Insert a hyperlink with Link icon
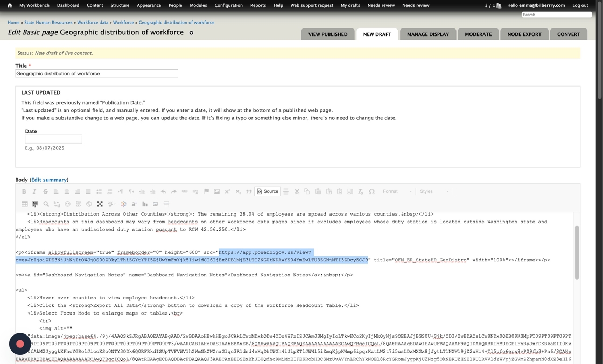Image resolution: width=603 pixels, height=364 pixels. pos(185,191)
